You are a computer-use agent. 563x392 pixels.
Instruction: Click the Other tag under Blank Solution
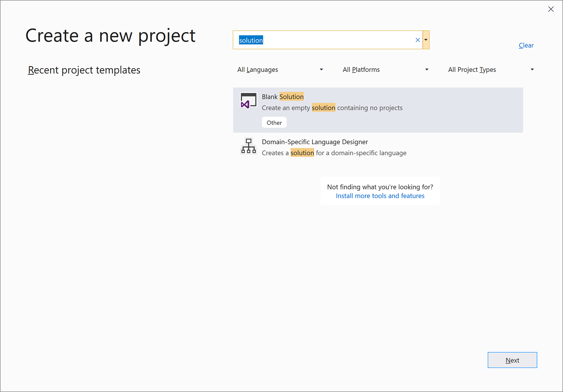274,122
